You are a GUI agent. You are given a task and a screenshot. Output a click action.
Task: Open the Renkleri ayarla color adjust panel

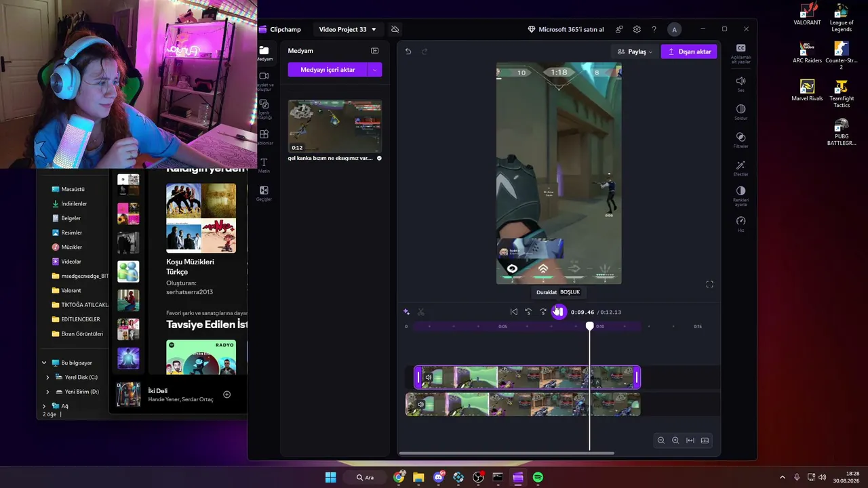(741, 197)
